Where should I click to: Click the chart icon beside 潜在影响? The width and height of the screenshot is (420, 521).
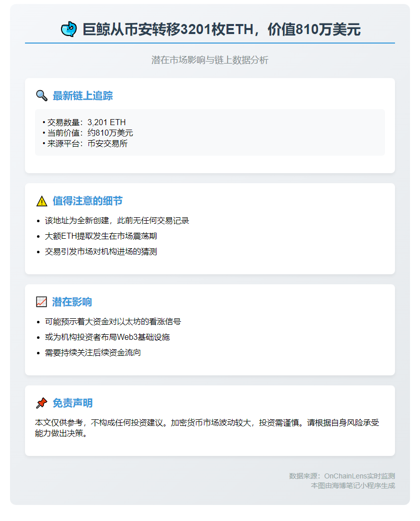click(x=41, y=302)
